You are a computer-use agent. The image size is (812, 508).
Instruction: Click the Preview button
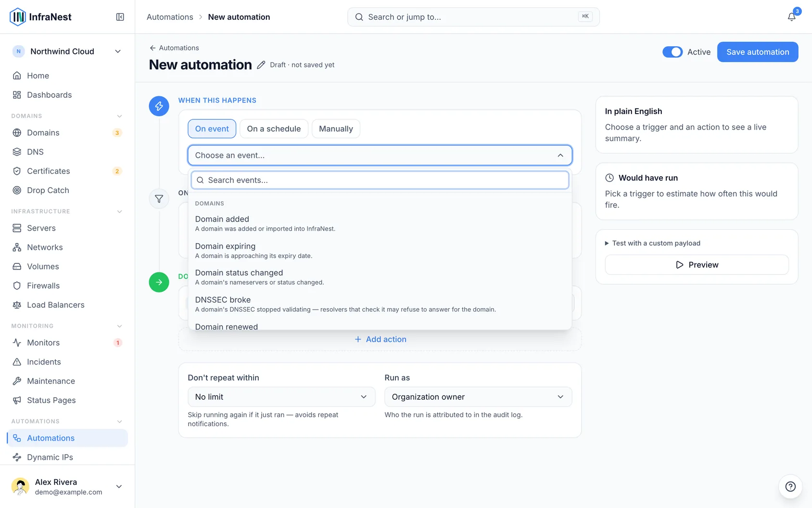[697, 265]
